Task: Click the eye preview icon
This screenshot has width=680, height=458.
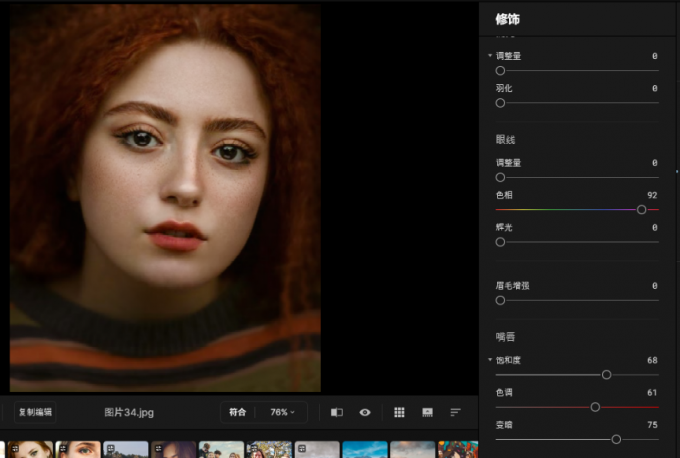Action: (365, 412)
